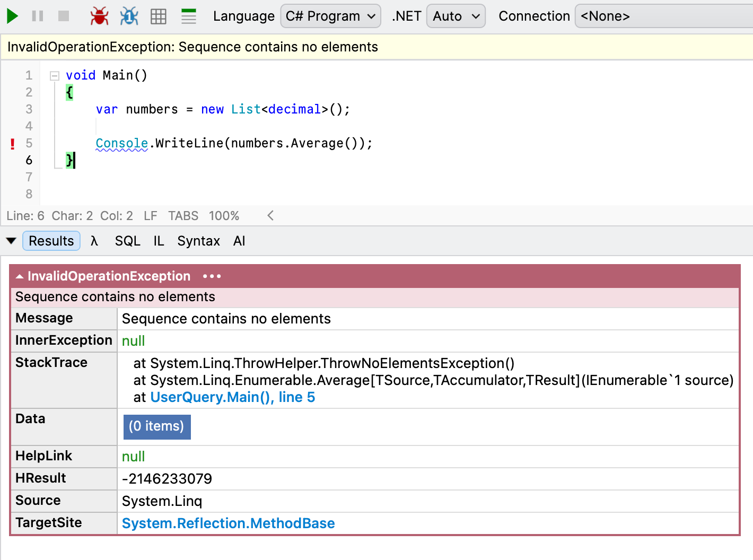
Task: Click the List type name on line 3
Action: (x=246, y=109)
